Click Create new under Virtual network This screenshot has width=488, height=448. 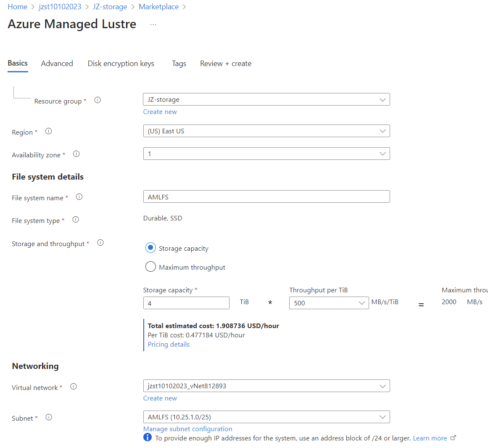(x=160, y=398)
